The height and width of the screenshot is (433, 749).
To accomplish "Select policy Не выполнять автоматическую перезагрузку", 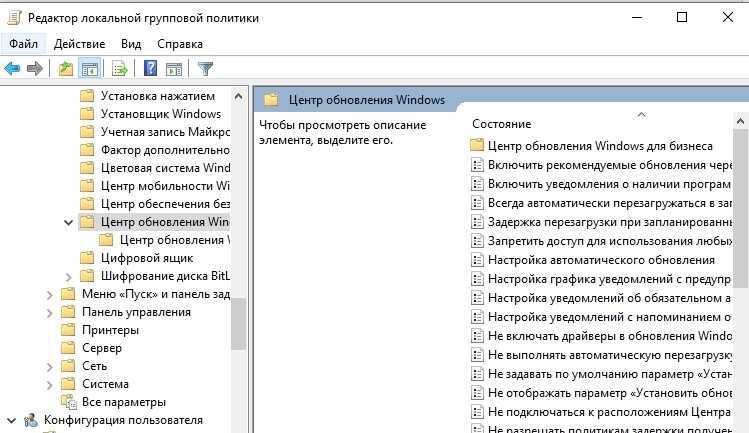I will pyautogui.click(x=609, y=355).
